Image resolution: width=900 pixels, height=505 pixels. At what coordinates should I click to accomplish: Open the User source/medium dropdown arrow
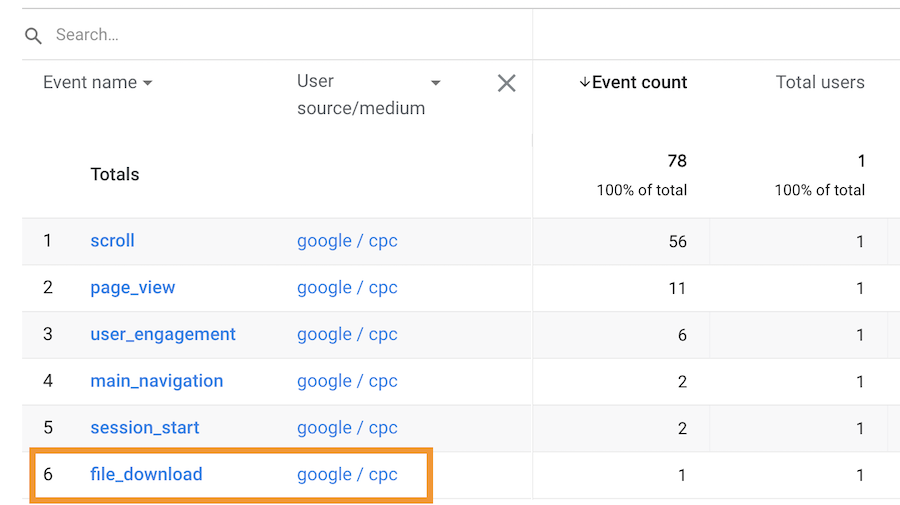[435, 83]
